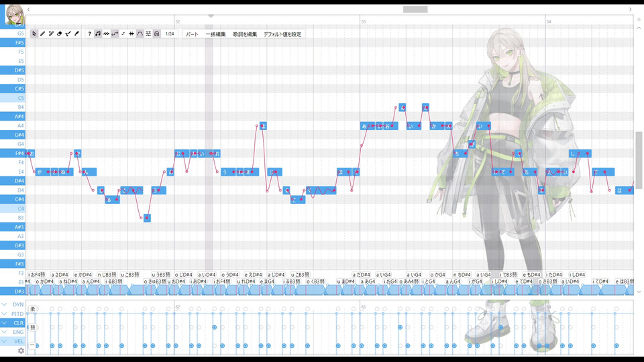Click phoneme label 'n ちD#4'

pyautogui.click(x=462, y=275)
